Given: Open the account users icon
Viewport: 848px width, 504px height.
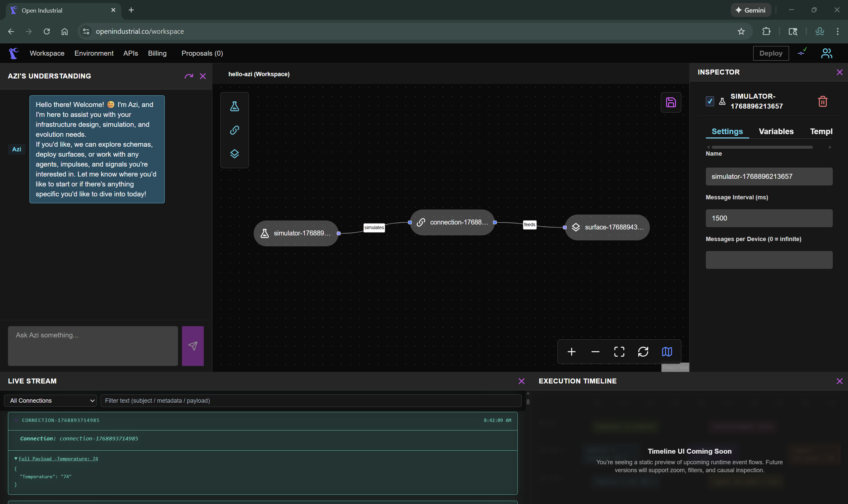Looking at the screenshot, I should [x=826, y=53].
